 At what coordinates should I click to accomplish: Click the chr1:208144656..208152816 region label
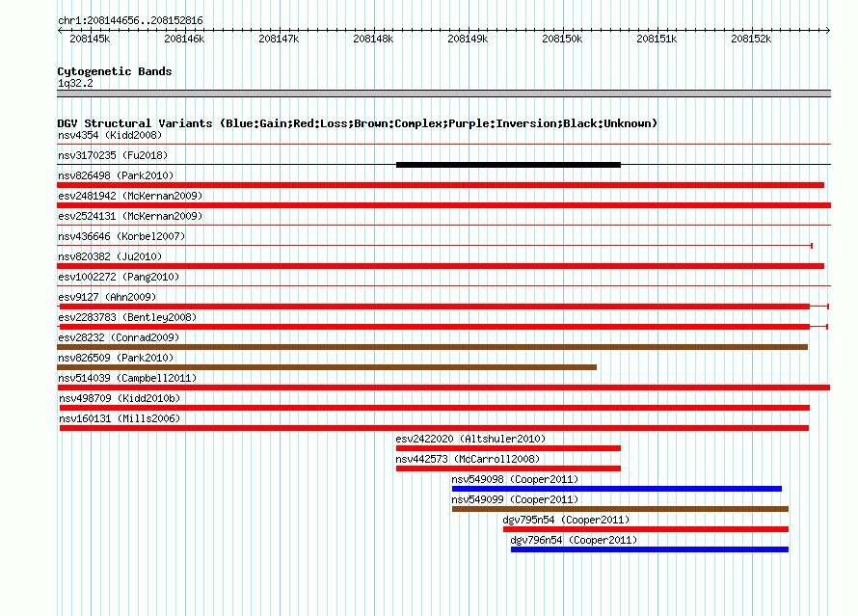[130, 20]
